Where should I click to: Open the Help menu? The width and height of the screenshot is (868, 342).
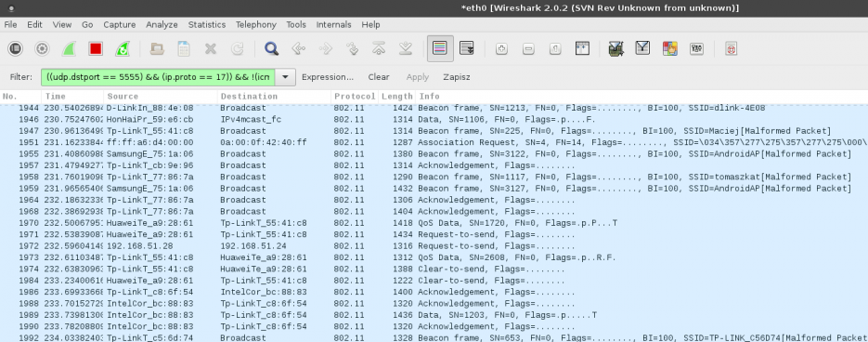370,24
